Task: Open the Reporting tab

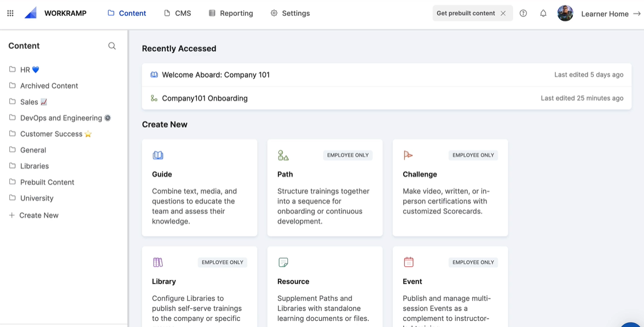Action: pyautogui.click(x=231, y=13)
